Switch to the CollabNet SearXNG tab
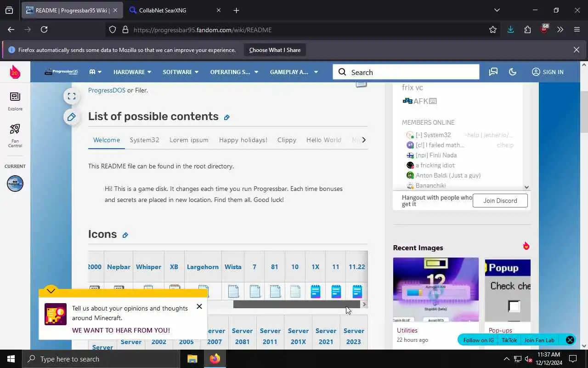Screen dimensions: 588x368 click(x=175, y=10)
